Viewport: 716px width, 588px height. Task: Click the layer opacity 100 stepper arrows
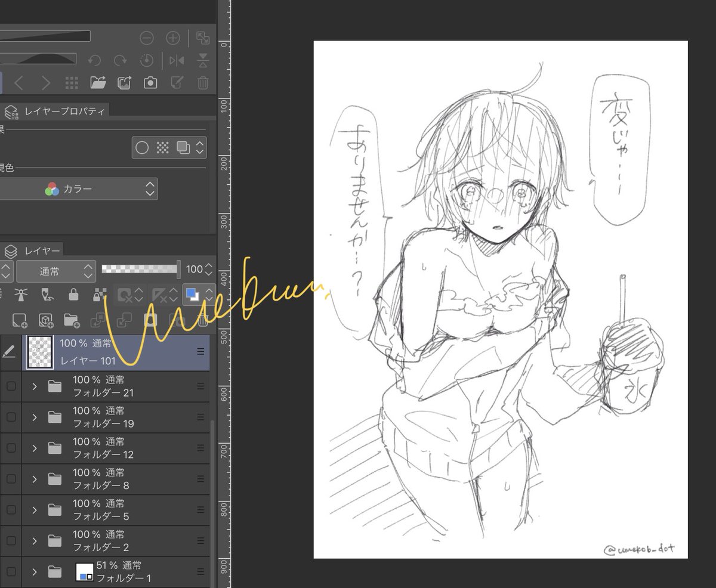click(208, 271)
